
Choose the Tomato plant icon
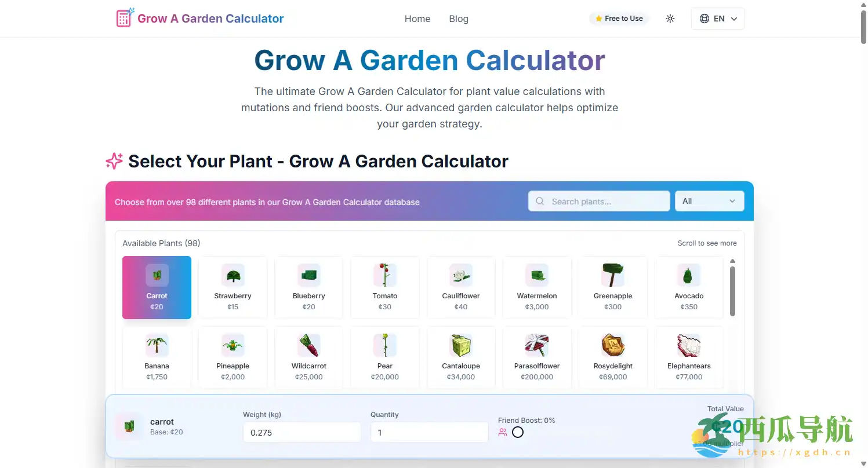(x=385, y=276)
